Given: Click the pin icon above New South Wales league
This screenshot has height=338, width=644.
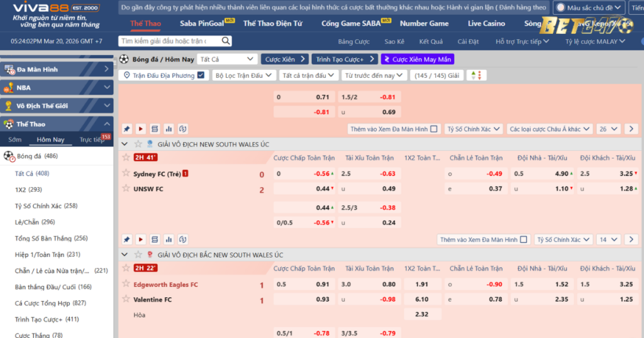Looking at the screenshot, I should (x=126, y=129).
